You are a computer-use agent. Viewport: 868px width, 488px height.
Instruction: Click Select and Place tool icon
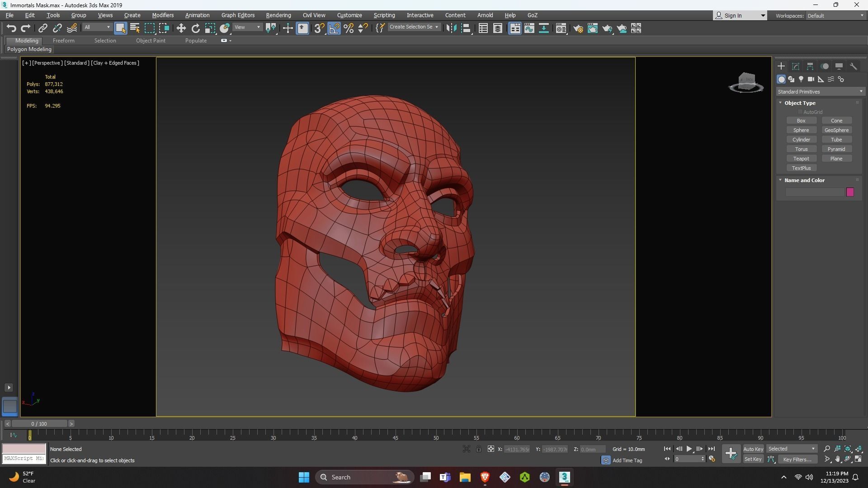pyautogui.click(x=225, y=28)
